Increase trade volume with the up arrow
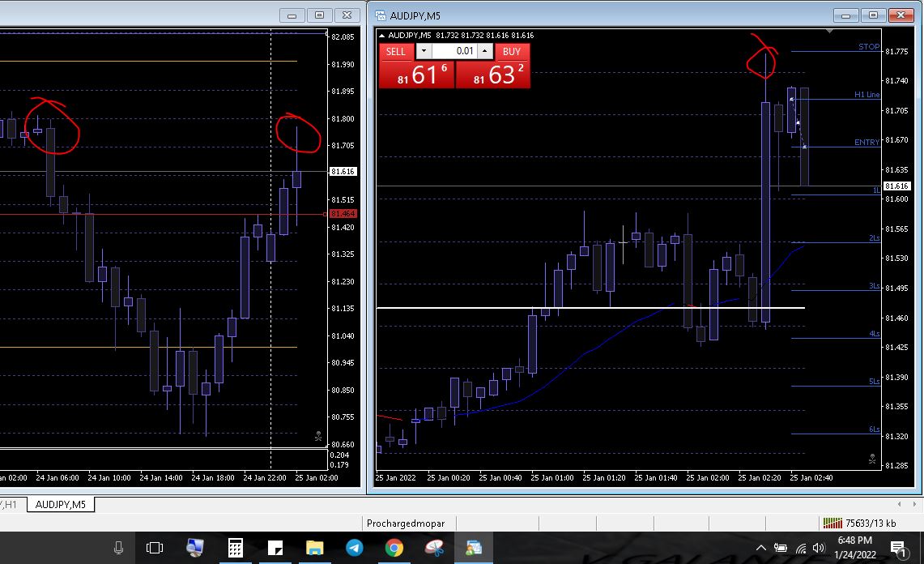Viewport: 924px width, 564px height. pyautogui.click(x=484, y=51)
